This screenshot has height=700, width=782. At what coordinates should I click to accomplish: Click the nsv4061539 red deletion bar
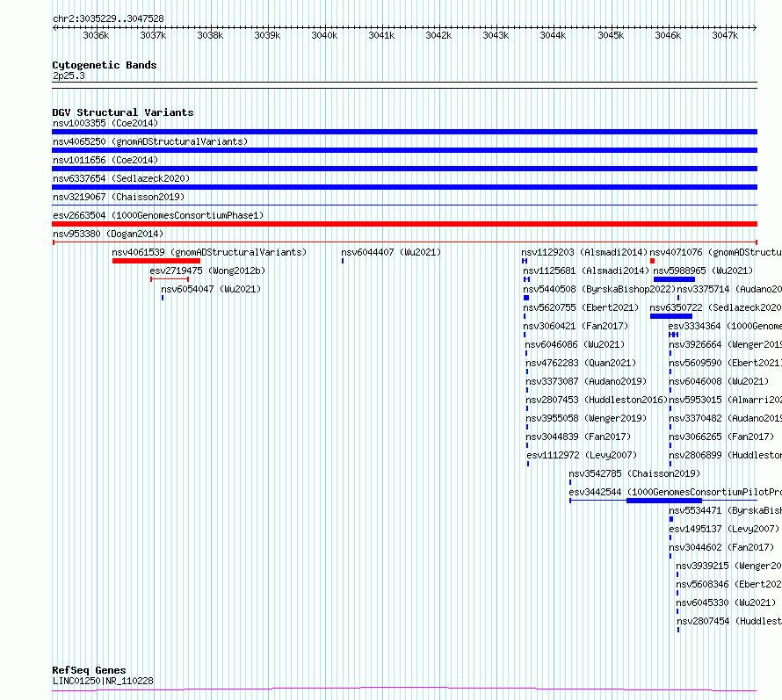tap(156, 261)
